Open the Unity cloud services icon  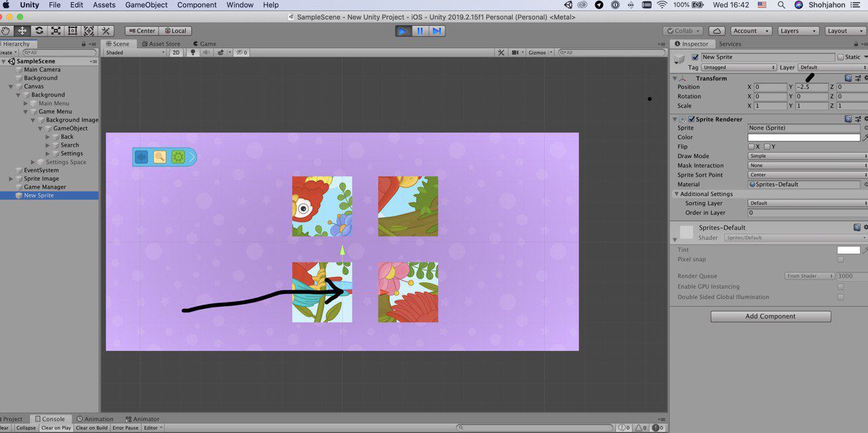coord(717,31)
